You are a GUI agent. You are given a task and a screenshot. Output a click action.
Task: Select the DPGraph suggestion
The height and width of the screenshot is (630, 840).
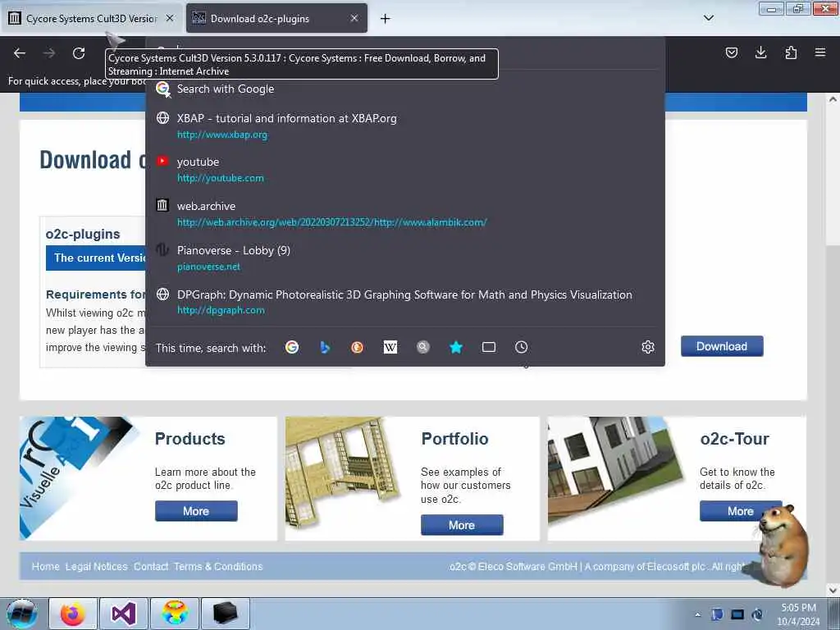(404, 302)
